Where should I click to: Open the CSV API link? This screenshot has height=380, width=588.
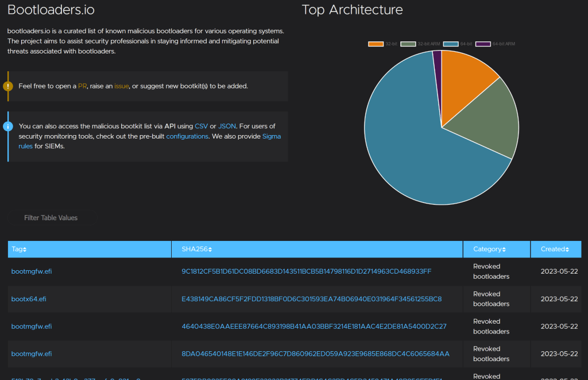click(201, 126)
